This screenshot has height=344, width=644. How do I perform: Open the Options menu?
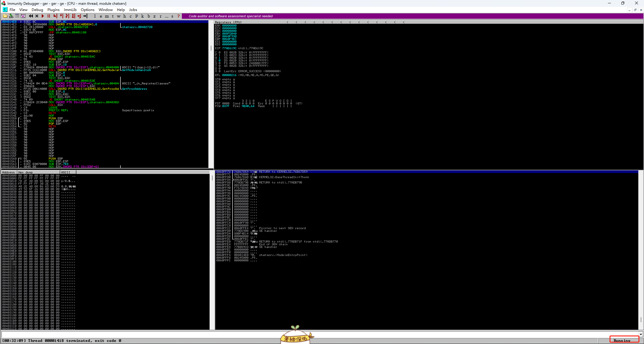tap(88, 10)
